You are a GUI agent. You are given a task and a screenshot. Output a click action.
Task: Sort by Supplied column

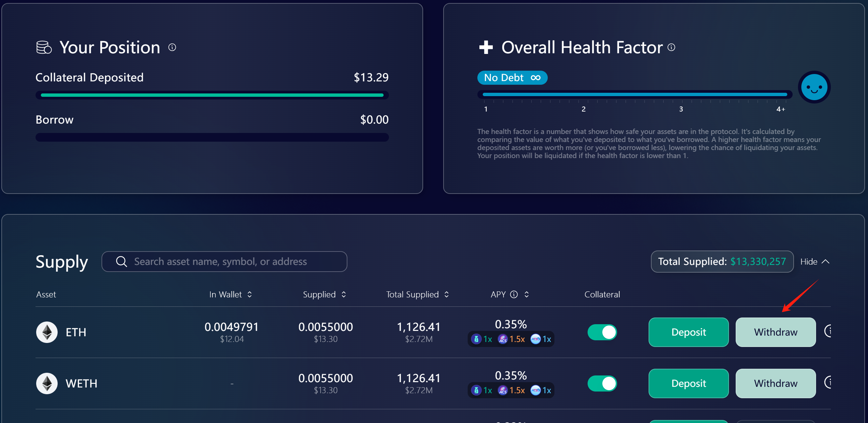(344, 294)
